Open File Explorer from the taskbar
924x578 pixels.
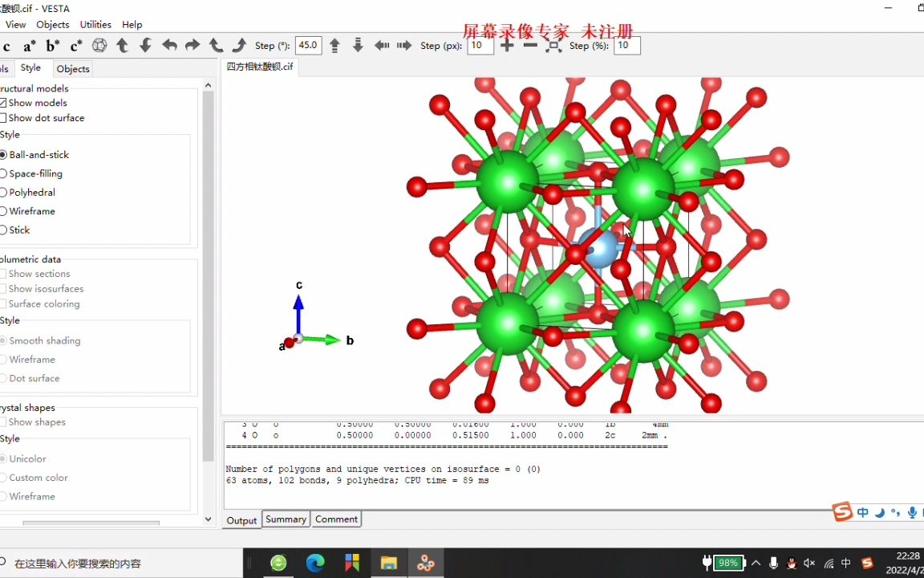388,564
